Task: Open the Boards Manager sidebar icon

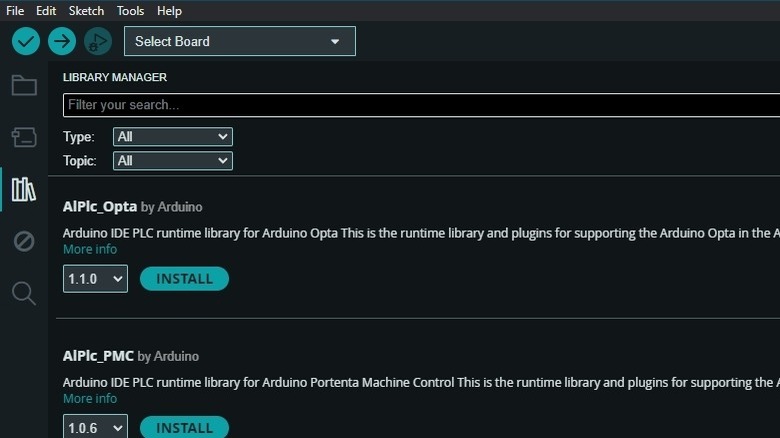Action: click(24, 137)
